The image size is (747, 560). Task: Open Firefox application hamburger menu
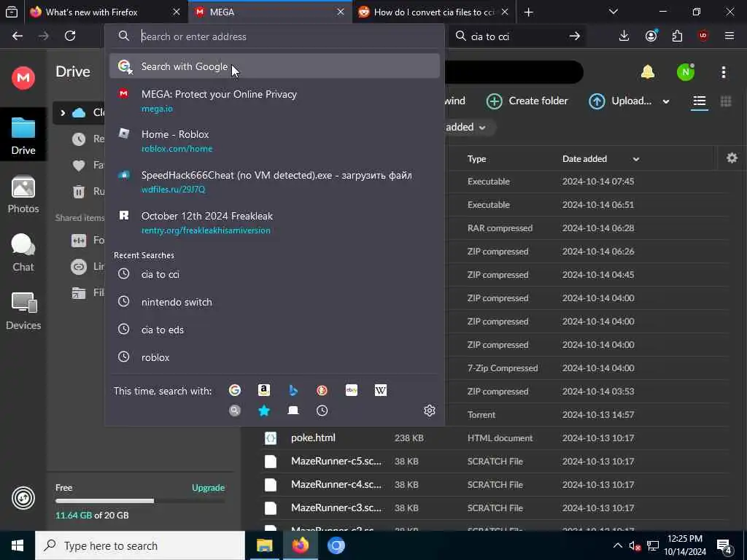point(729,36)
